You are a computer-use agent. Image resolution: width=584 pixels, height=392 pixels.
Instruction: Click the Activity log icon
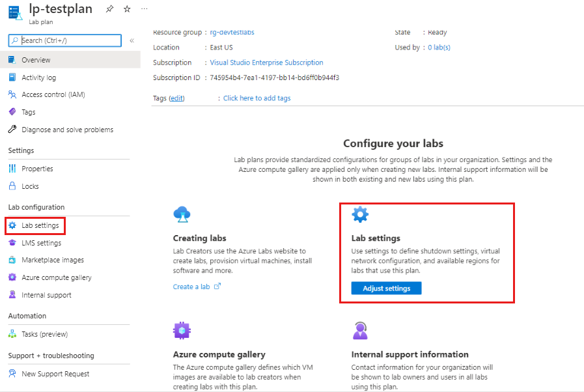12,77
